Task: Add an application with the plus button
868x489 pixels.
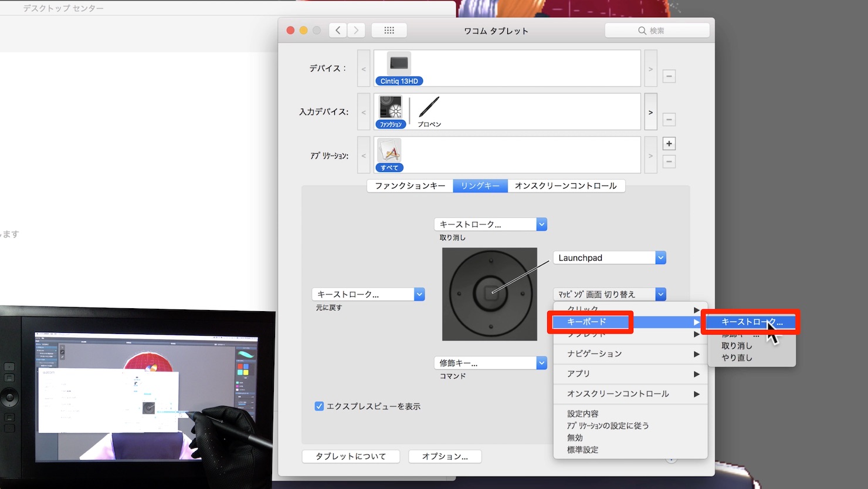Action: [669, 144]
